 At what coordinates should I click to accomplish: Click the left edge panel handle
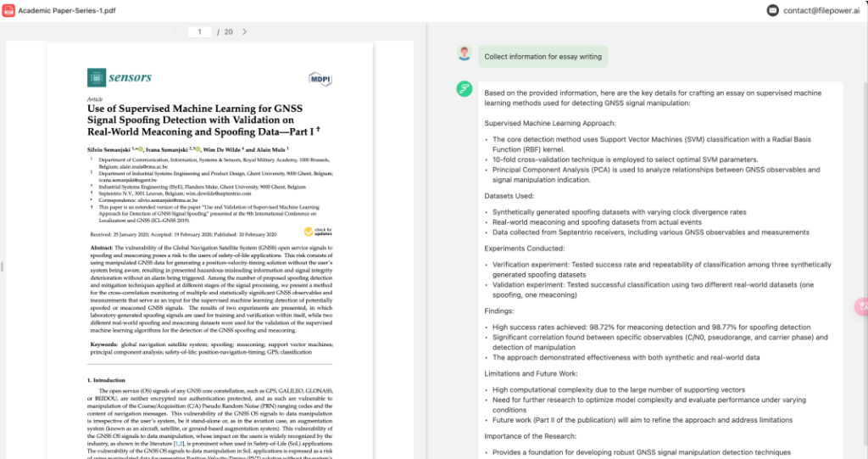(2, 266)
